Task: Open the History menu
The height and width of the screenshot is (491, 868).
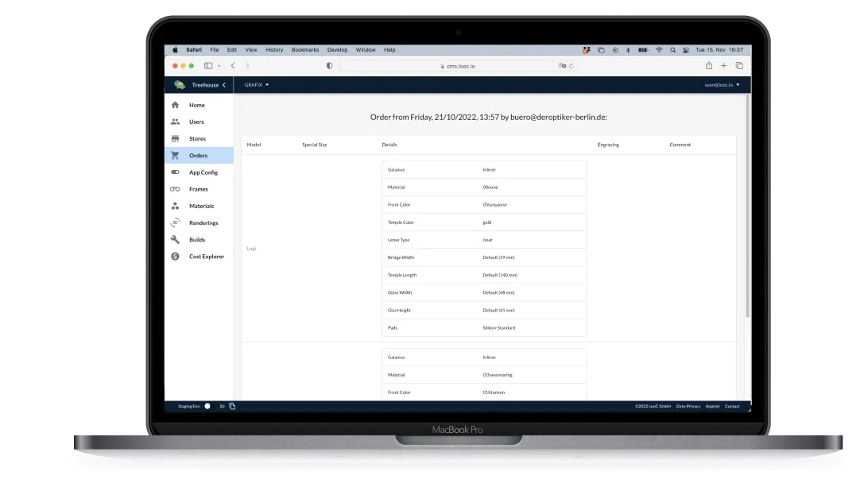Action: pos(274,50)
